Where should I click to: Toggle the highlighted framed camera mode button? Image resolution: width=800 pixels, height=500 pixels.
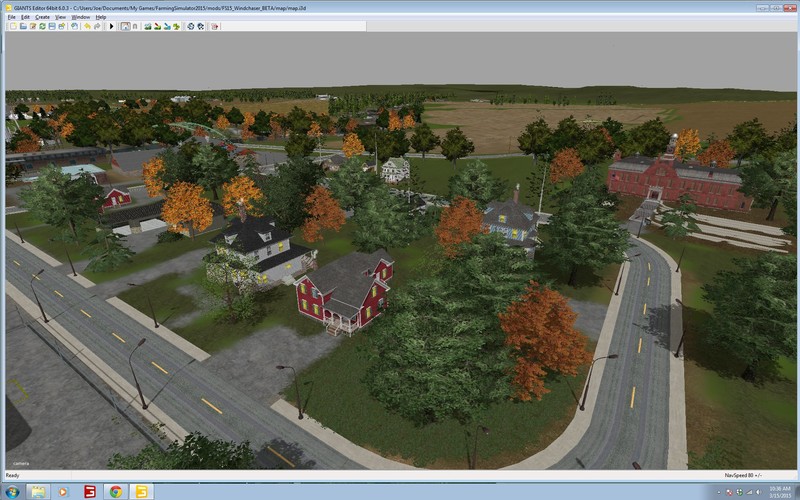click(x=125, y=26)
